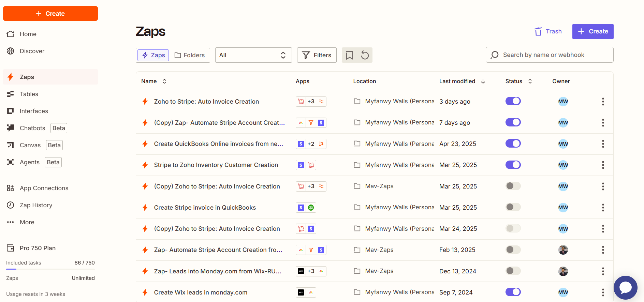This screenshot has height=302, width=644.
Task: Sort by Status column arrows
Action: click(530, 81)
